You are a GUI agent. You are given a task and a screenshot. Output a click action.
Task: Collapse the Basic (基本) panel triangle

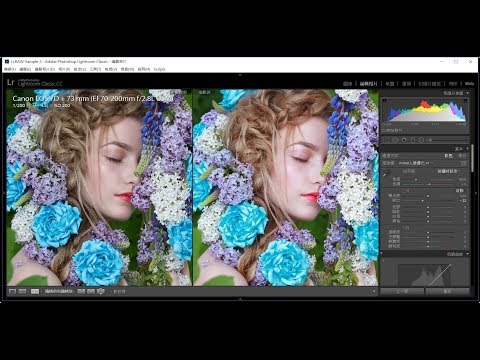(467, 148)
